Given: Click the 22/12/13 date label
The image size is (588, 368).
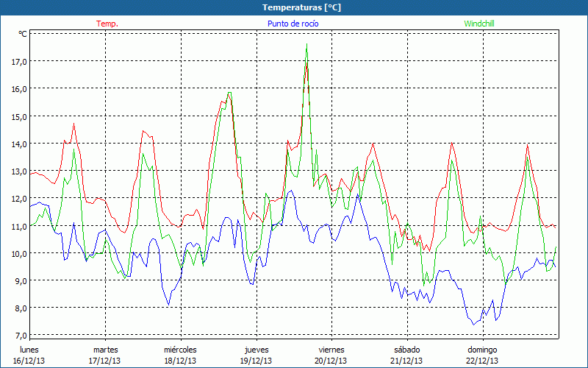Looking at the screenshot, I should 482,361.
